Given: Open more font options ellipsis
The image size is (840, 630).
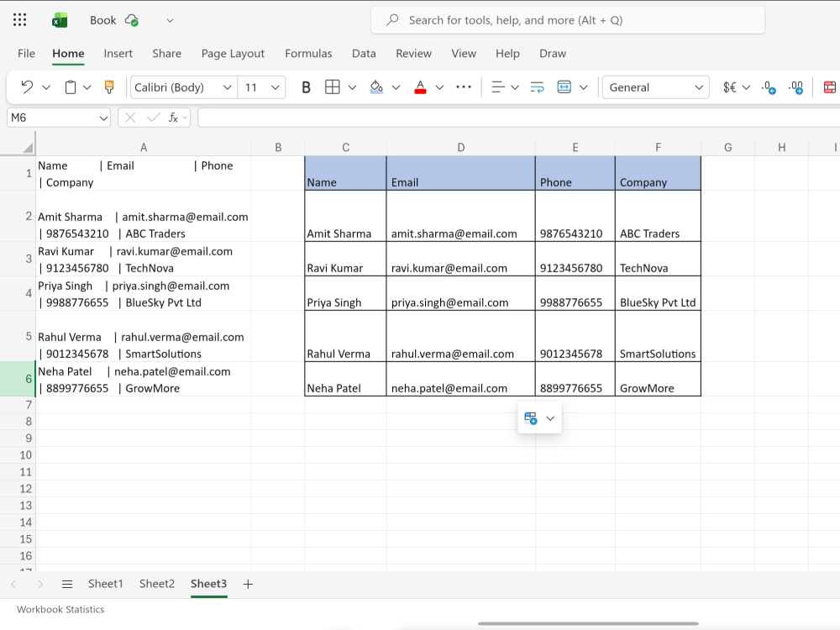Looking at the screenshot, I should pyautogui.click(x=464, y=87).
